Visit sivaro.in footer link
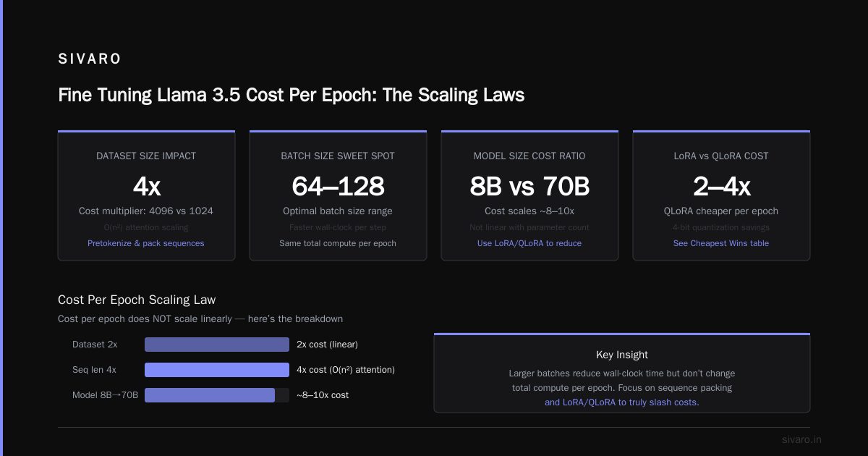The height and width of the screenshot is (456, 868). (801, 439)
